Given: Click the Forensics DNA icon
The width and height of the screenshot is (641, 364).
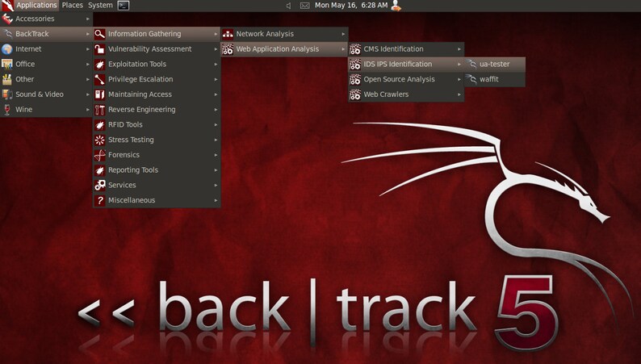Looking at the screenshot, I should click(100, 155).
